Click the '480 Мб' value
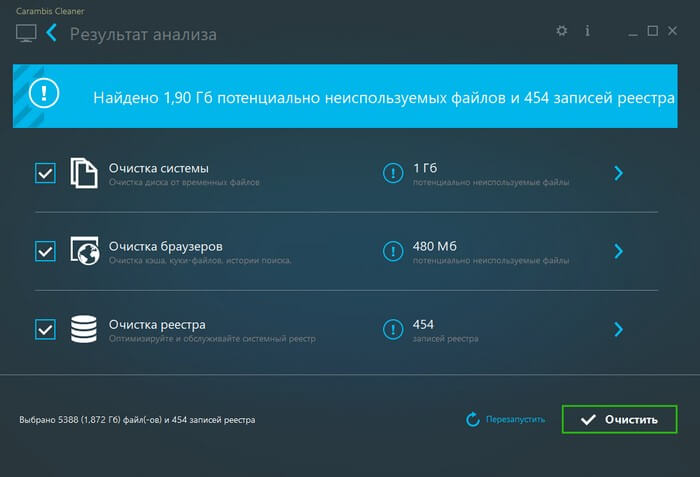 435,247
